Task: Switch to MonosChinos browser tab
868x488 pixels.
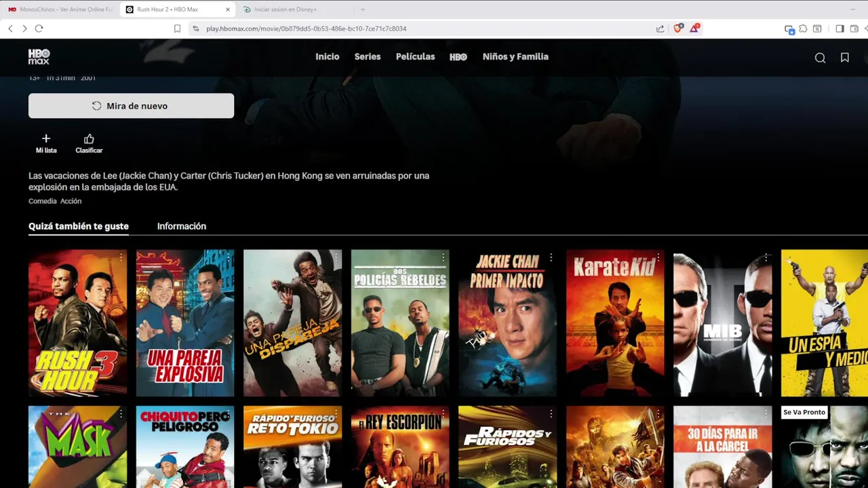Action: click(x=60, y=9)
